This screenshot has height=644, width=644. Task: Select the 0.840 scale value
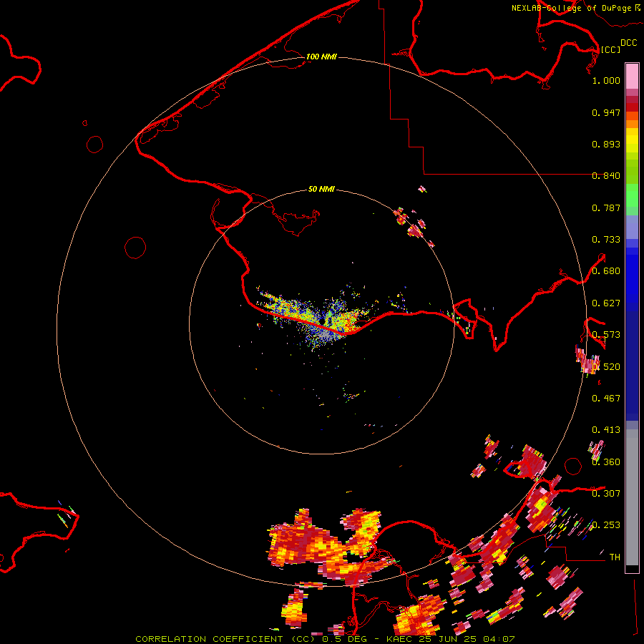click(x=606, y=176)
